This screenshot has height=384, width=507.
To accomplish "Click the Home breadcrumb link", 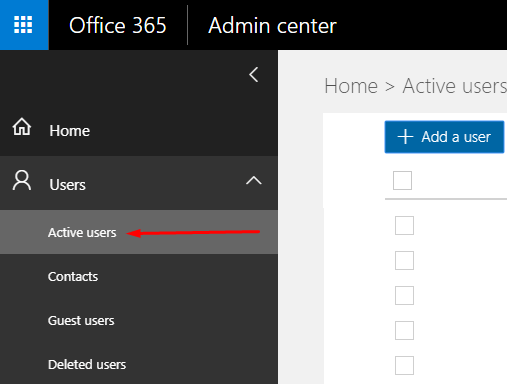I will click(351, 86).
